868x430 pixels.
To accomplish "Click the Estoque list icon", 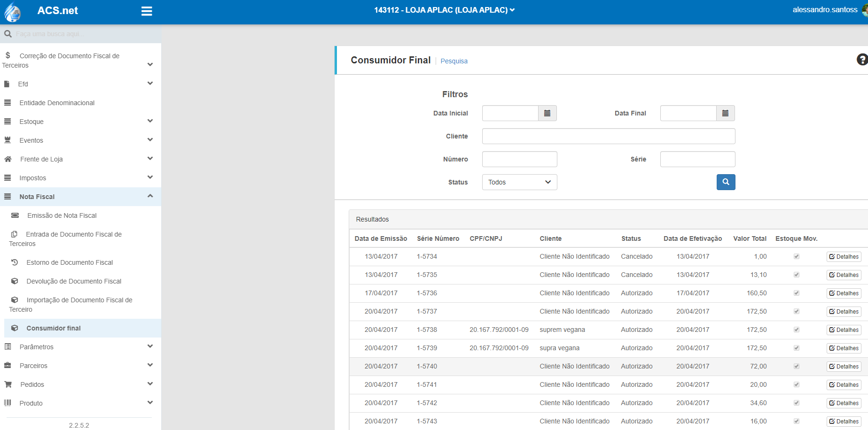I will [8, 121].
